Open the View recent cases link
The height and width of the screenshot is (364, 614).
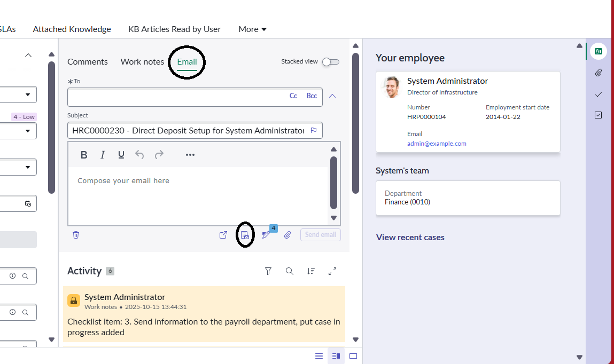(x=410, y=238)
